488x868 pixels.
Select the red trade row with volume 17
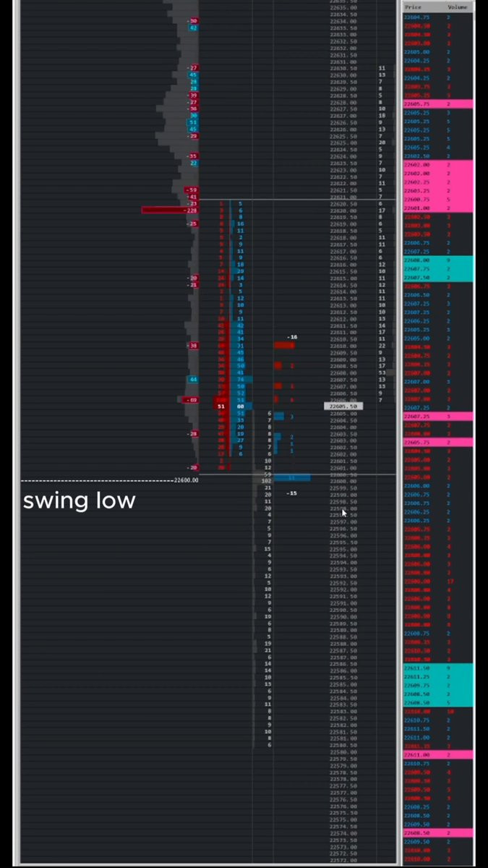click(437, 581)
